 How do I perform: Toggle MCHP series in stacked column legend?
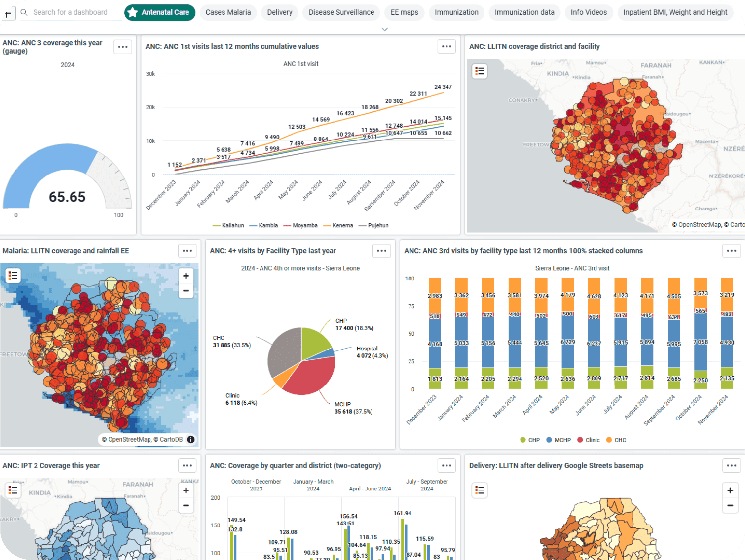tap(559, 440)
